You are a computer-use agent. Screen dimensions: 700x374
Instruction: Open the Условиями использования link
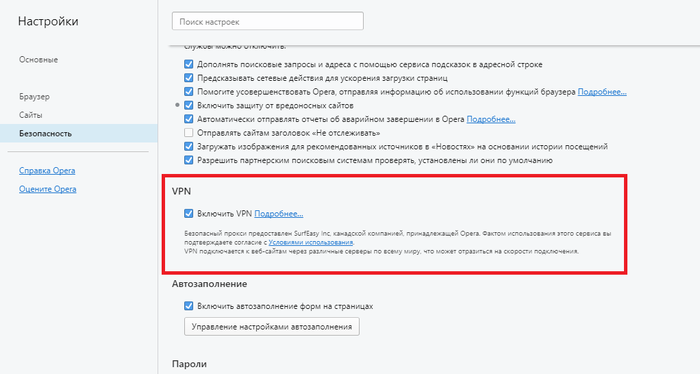click(311, 242)
